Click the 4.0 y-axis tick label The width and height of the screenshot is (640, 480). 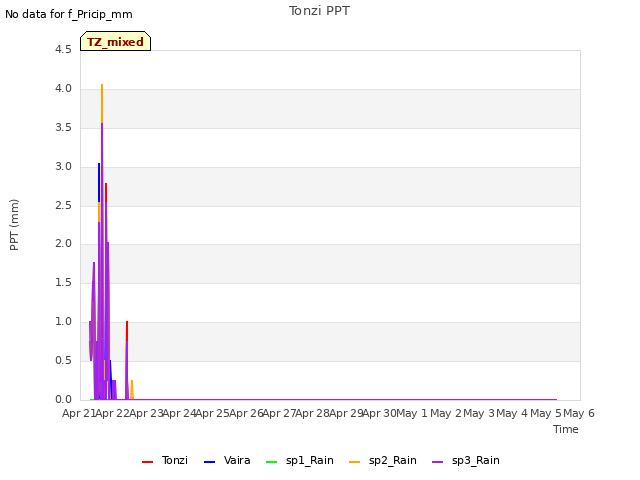click(63, 89)
